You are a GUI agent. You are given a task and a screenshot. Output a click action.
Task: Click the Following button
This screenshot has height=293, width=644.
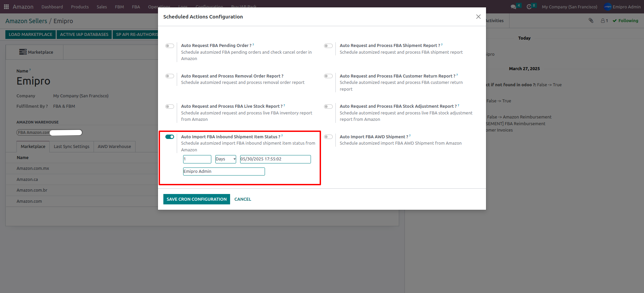(626, 21)
